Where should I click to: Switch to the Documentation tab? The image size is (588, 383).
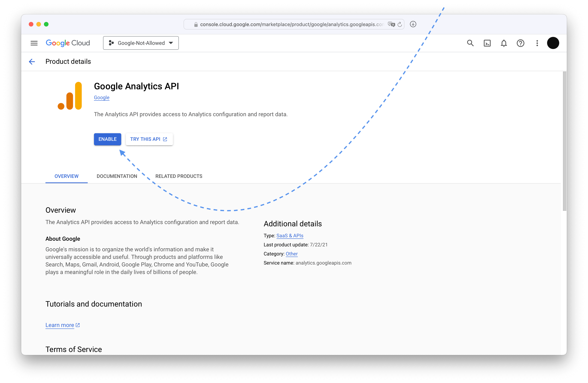click(x=117, y=176)
